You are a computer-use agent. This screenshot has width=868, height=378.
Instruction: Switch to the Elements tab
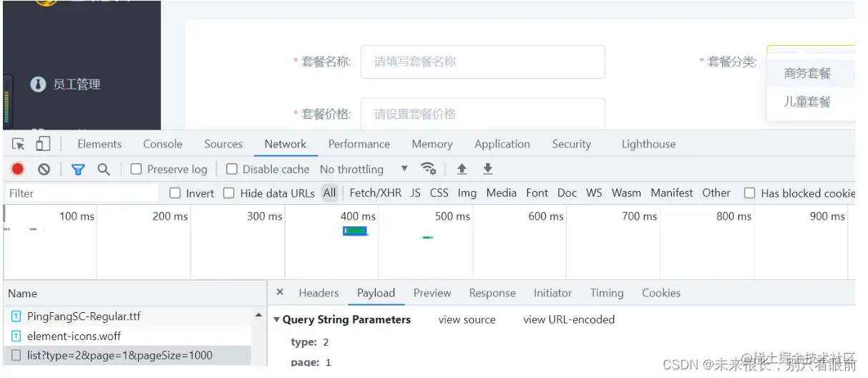(99, 144)
